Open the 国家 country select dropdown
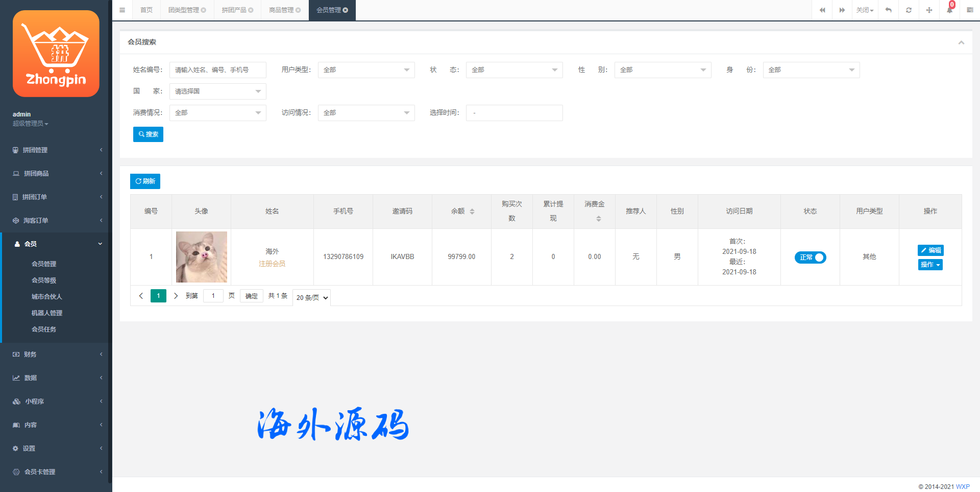This screenshot has height=492, width=980. [217, 91]
